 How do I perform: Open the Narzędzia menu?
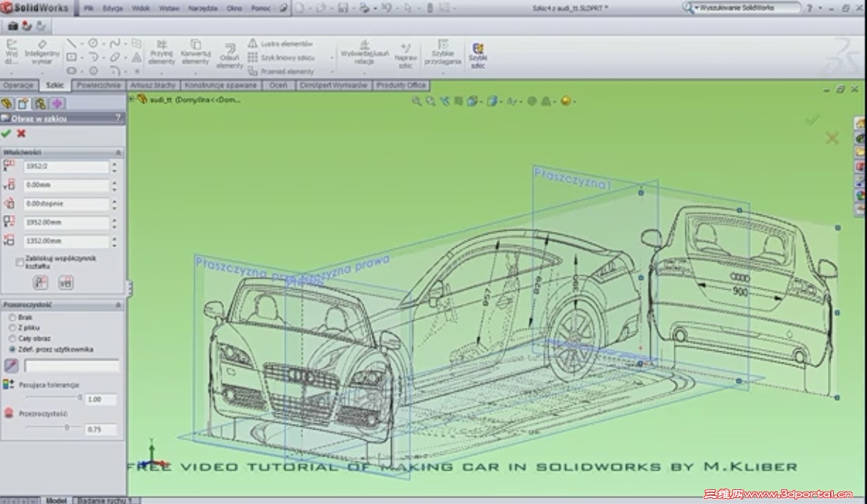(x=202, y=8)
